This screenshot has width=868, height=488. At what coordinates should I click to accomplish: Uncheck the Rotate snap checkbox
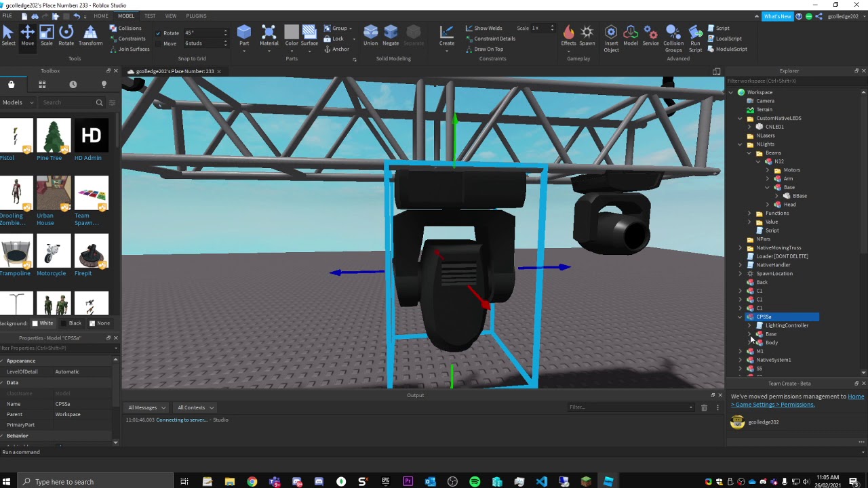pyautogui.click(x=159, y=33)
